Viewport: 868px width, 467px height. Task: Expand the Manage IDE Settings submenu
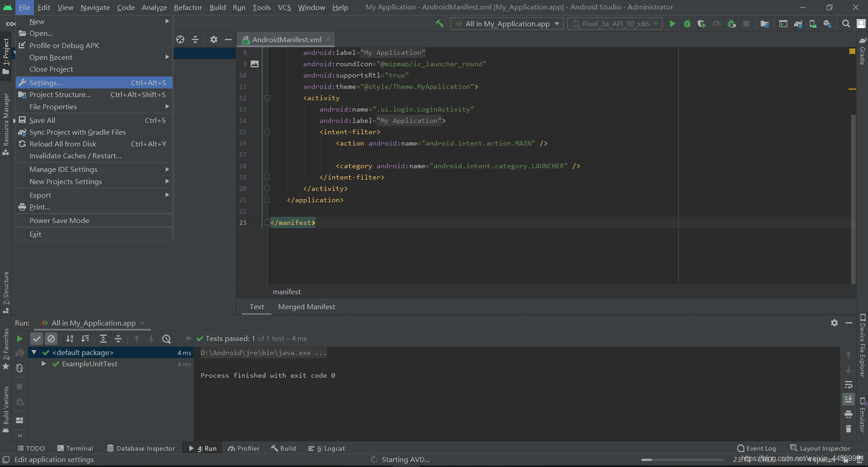coord(94,170)
